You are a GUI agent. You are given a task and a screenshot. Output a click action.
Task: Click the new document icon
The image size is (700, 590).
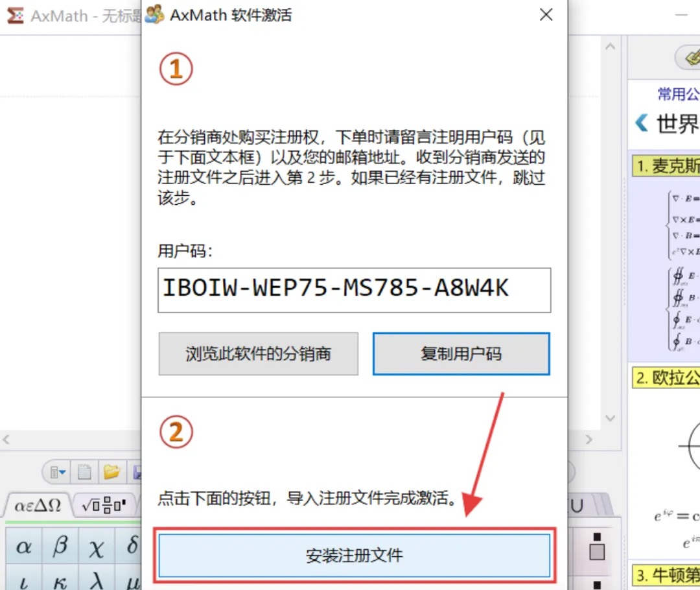click(84, 471)
